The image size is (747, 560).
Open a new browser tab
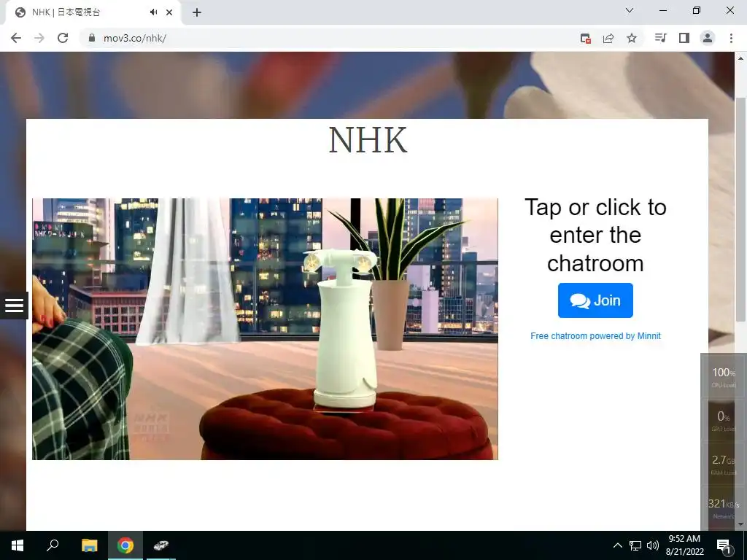(197, 12)
